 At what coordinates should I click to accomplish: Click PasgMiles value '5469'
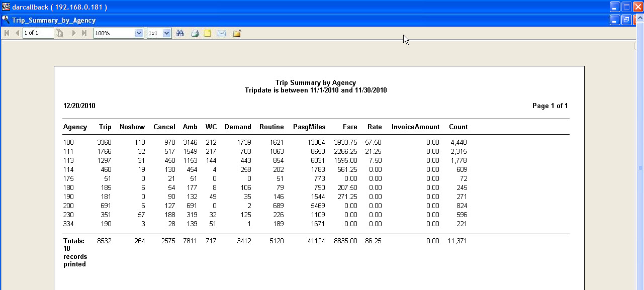point(318,206)
